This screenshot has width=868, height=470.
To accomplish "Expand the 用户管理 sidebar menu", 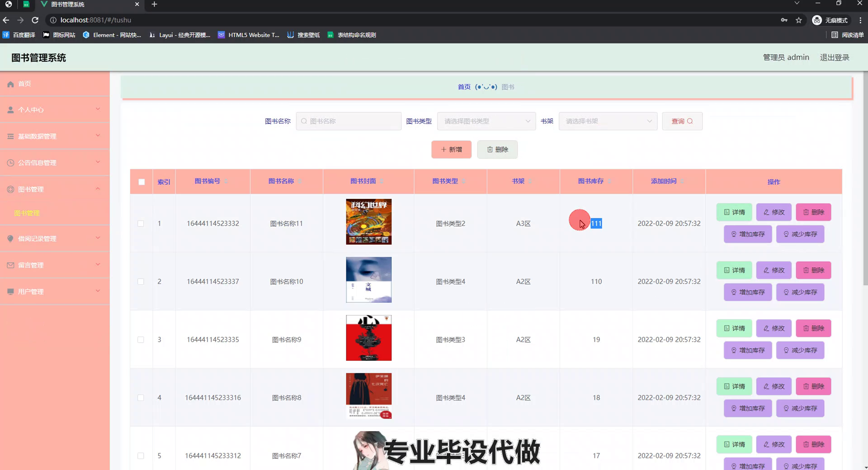I will coord(55,291).
